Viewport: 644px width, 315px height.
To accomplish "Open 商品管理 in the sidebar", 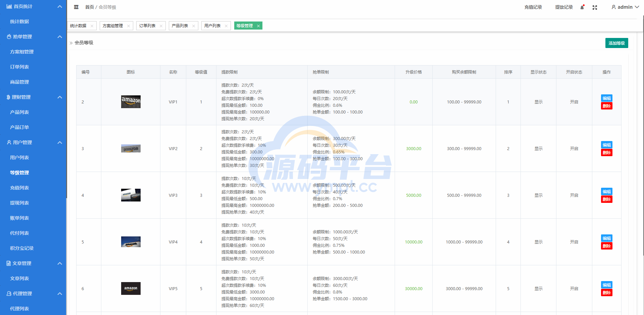I will pos(19,82).
